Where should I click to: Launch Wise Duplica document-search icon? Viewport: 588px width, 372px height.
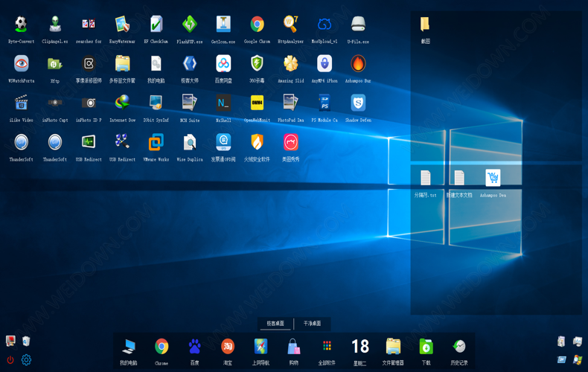[190, 142]
